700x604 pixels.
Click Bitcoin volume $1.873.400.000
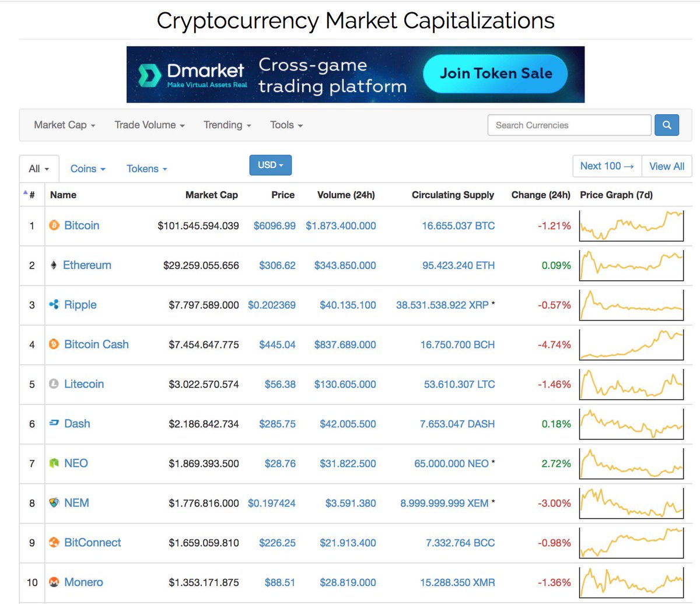point(341,226)
